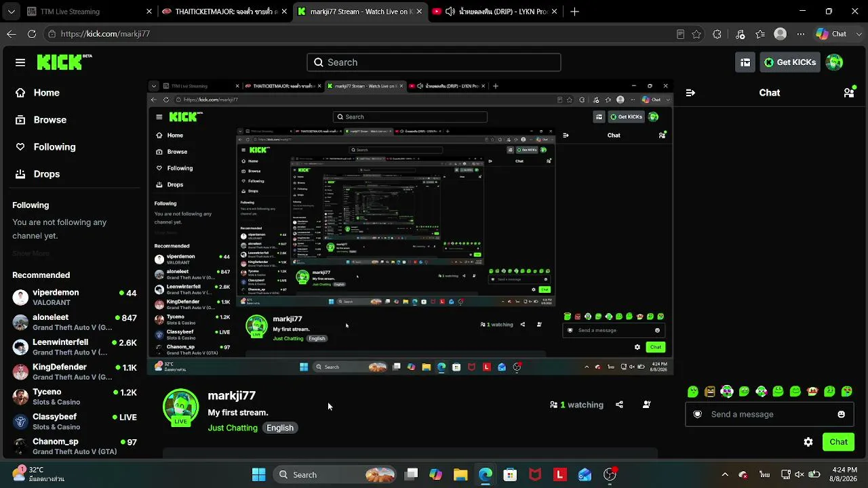Open chat settings gear
868x488 pixels.
click(808, 442)
